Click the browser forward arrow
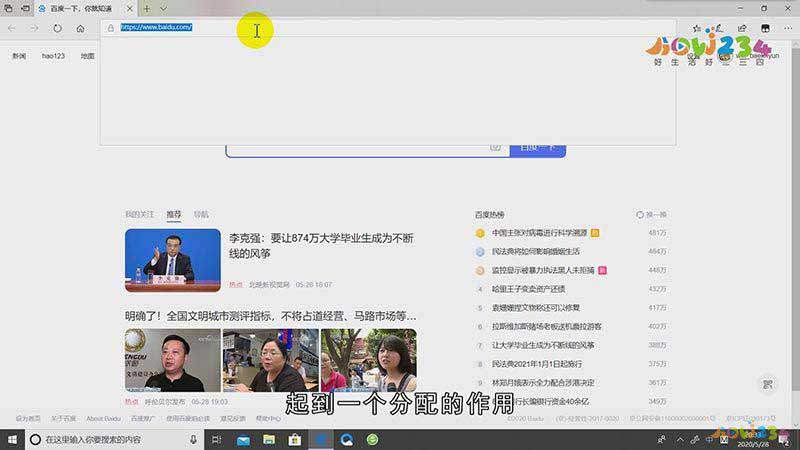800x450 pixels. click(34, 28)
